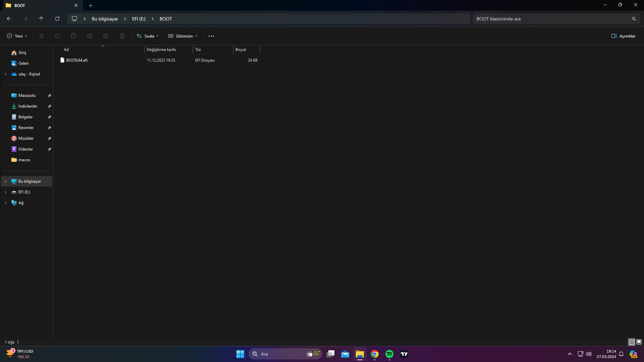Navigate to EFI (E:) in breadcrumb
Viewport: 644px width, 362px height.
coord(139,19)
